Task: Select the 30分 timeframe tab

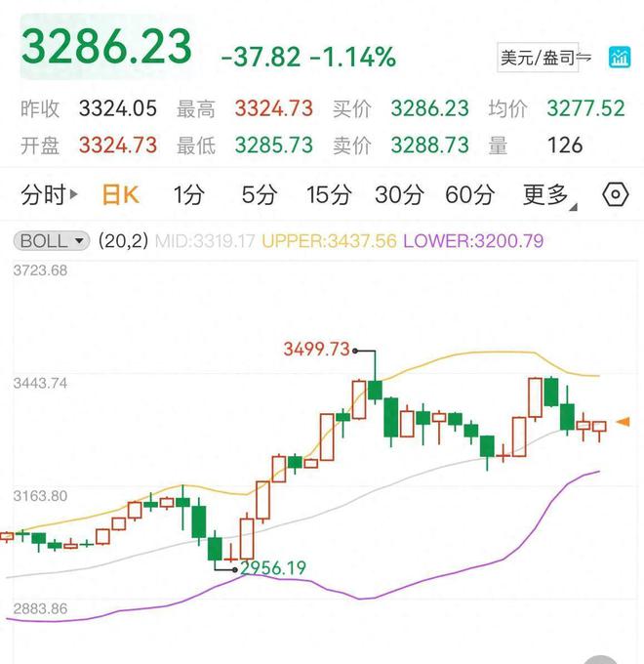Action: click(398, 195)
